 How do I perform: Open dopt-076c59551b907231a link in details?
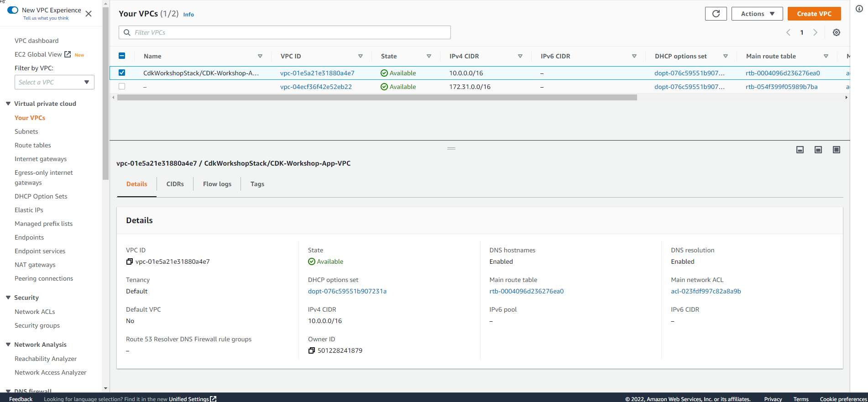click(347, 291)
